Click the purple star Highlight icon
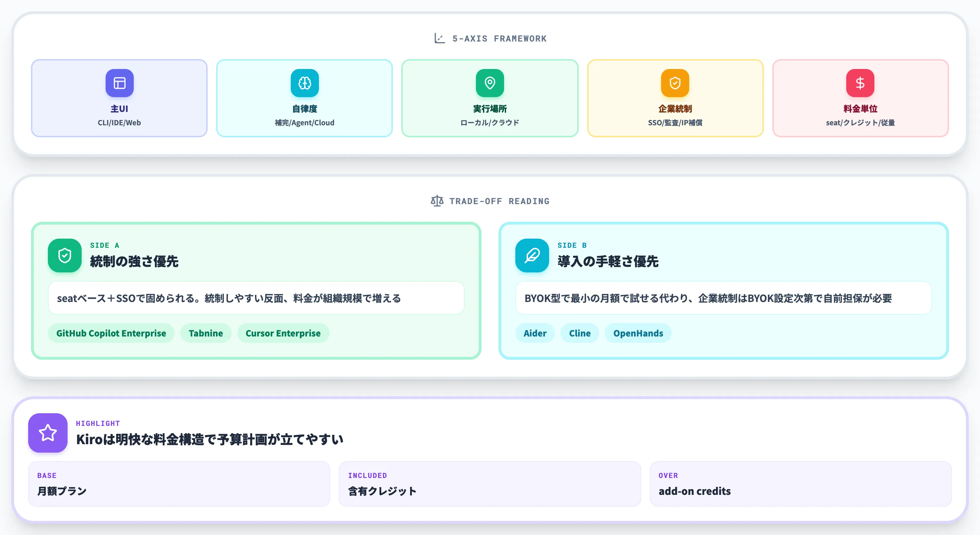The height and width of the screenshot is (535, 980). pos(48,433)
